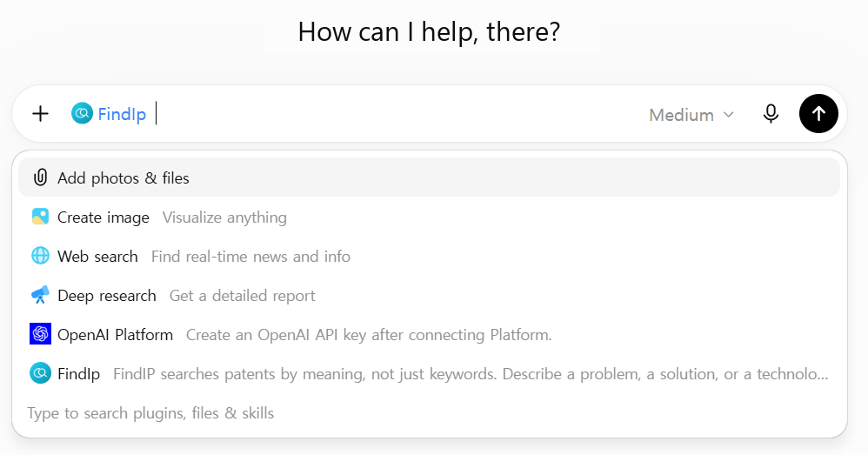This screenshot has height=455, width=868.
Task: Select OpenAI Platform plugin entry
Action: tap(429, 334)
